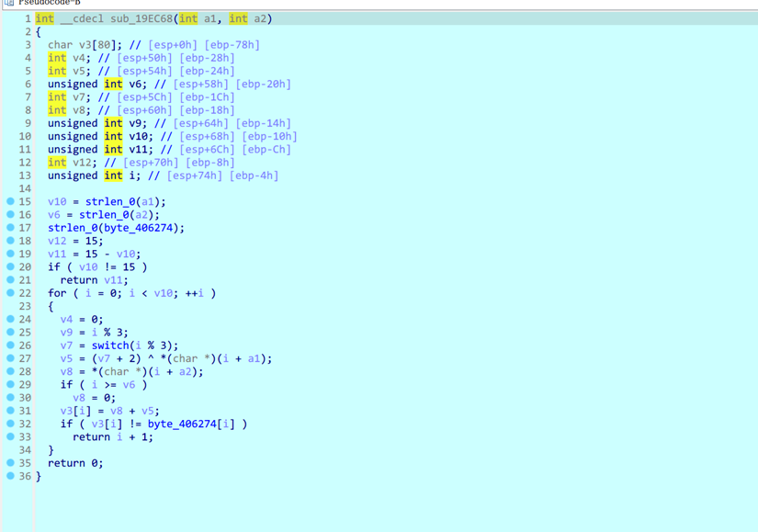Viewport: 758px width, 532px height.
Task: Open strlen_0 call assigned to v6
Action: 104,215
